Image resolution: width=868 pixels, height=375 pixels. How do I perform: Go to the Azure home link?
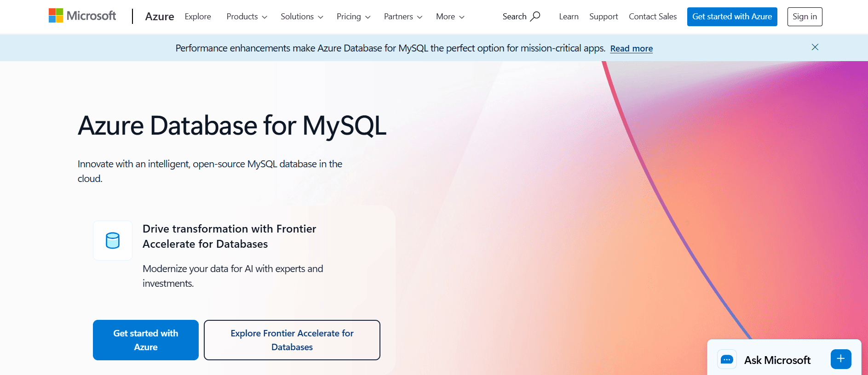[160, 17]
